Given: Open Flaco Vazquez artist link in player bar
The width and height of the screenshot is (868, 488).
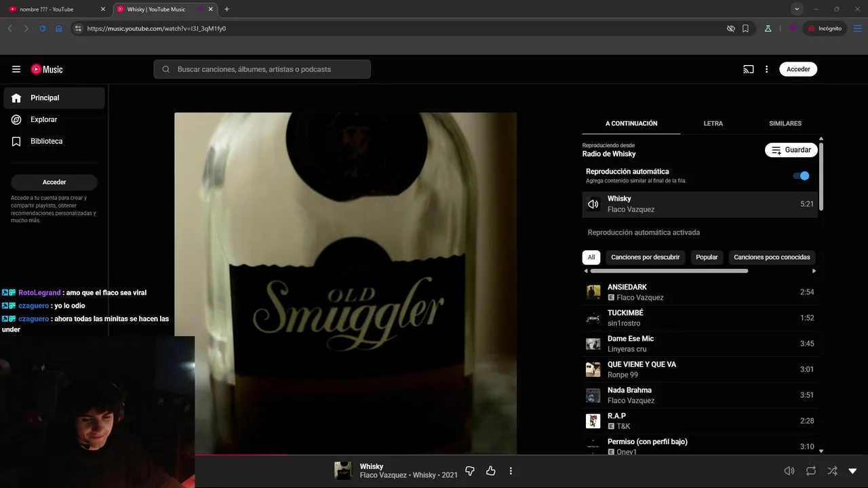Looking at the screenshot, I should coord(383,475).
